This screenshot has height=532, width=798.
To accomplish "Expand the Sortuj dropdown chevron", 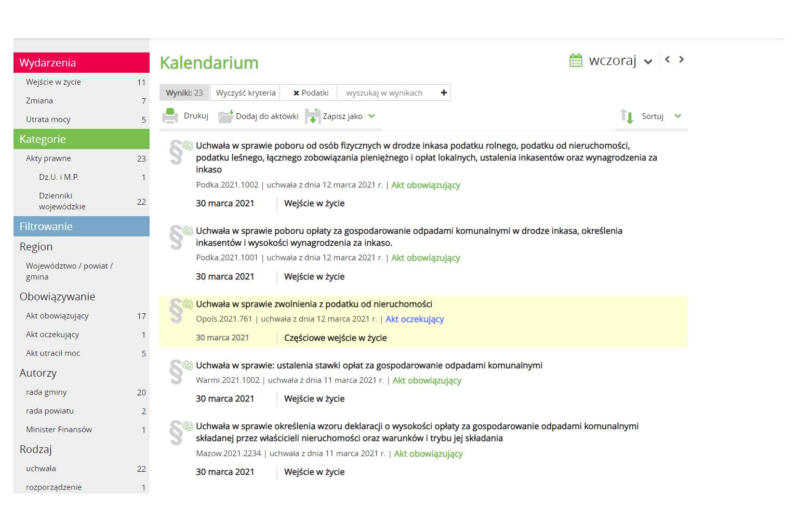I will point(677,116).
